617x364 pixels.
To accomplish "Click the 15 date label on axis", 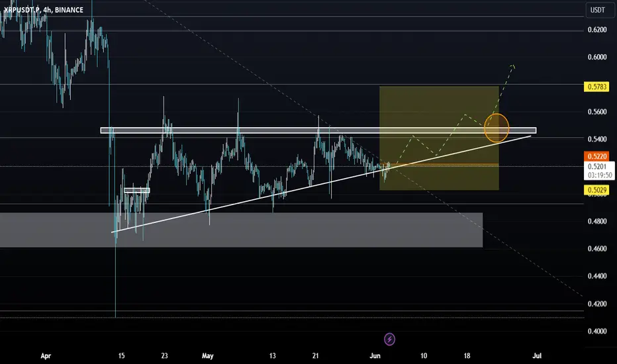I will tap(121, 356).
